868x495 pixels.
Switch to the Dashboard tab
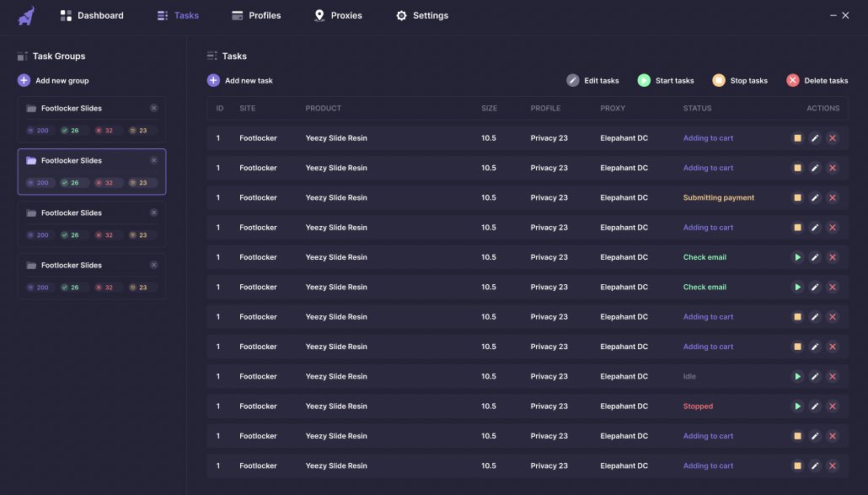tap(93, 15)
